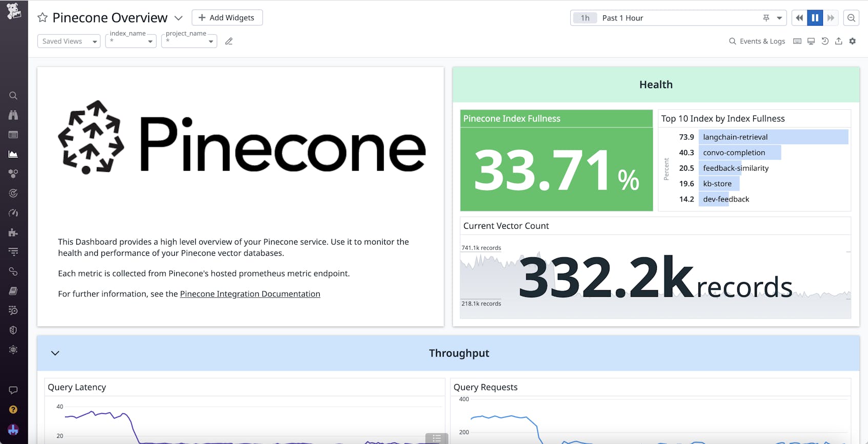The height and width of the screenshot is (444, 868).
Task: Open dashboard settings gear icon
Action: 853,41
